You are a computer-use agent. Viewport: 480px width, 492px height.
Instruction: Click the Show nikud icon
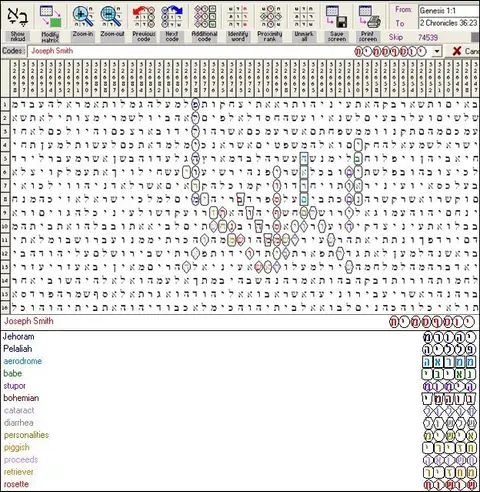point(18,17)
